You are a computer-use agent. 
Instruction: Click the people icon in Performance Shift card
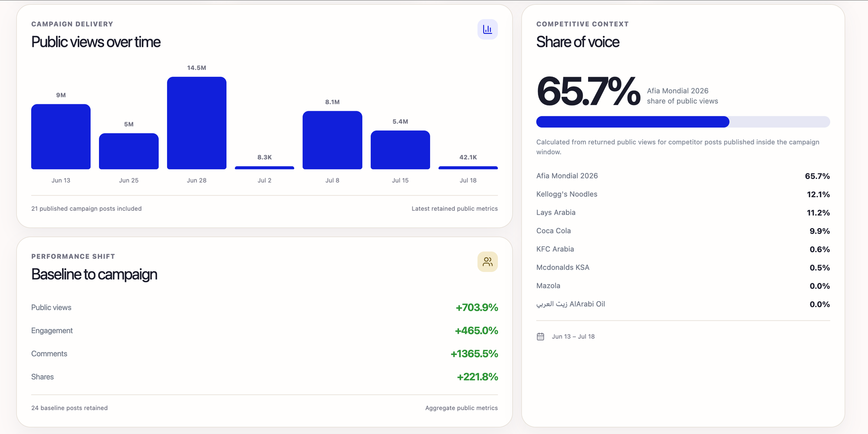pyautogui.click(x=487, y=262)
